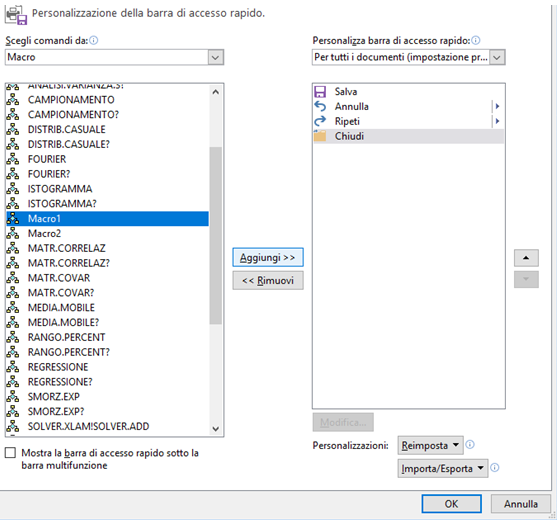Select ISTOGRAMMA in the commands list
The height and width of the screenshot is (522, 557).
(107, 189)
